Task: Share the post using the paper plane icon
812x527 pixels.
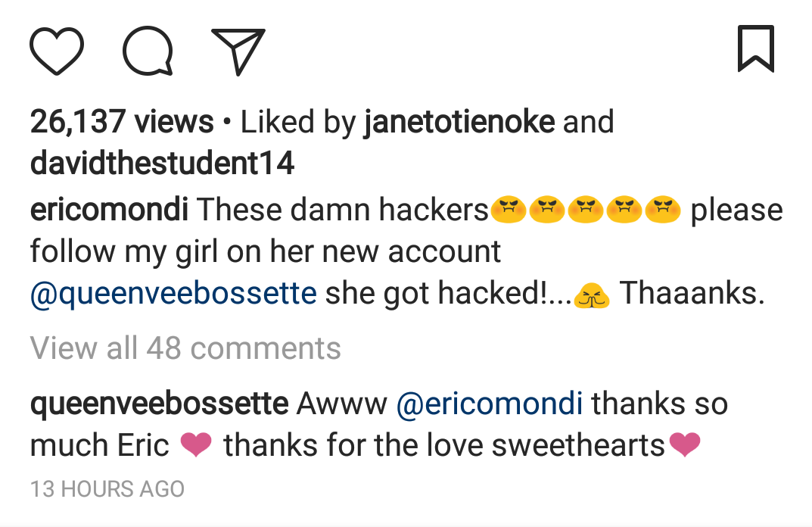Action: tap(238, 51)
